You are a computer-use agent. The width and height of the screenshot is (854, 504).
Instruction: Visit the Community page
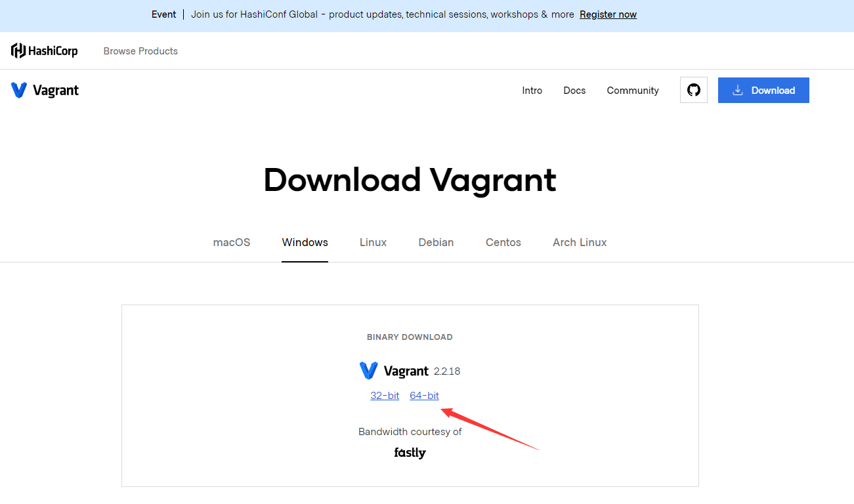click(633, 91)
